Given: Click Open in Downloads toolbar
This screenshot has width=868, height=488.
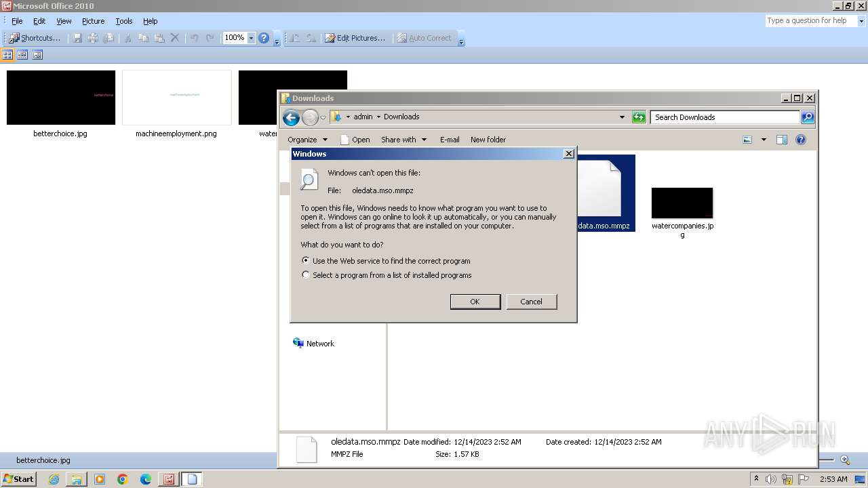Looking at the screenshot, I should coord(355,140).
